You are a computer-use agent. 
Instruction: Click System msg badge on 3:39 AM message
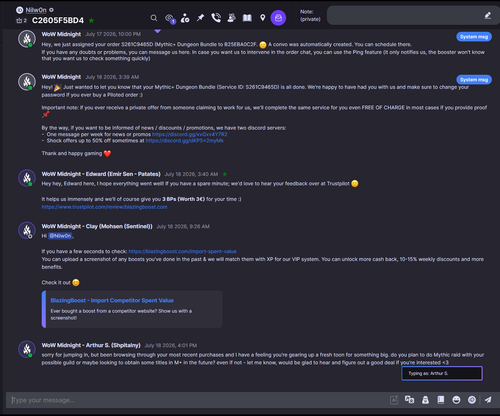[474, 80]
